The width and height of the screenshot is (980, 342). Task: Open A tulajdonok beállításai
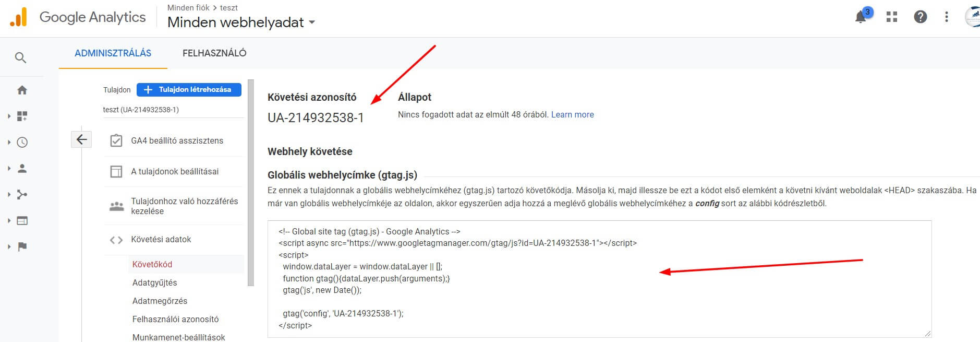point(175,171)
